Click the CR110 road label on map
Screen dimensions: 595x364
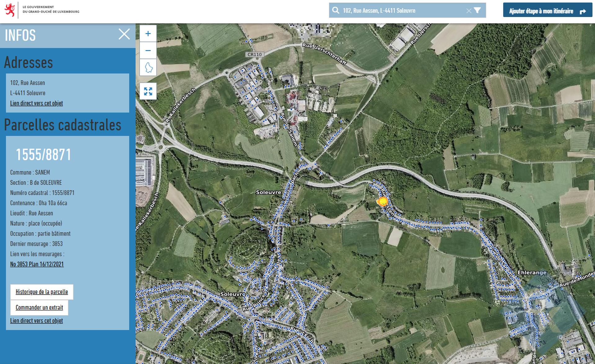click(x=255, y=55)
